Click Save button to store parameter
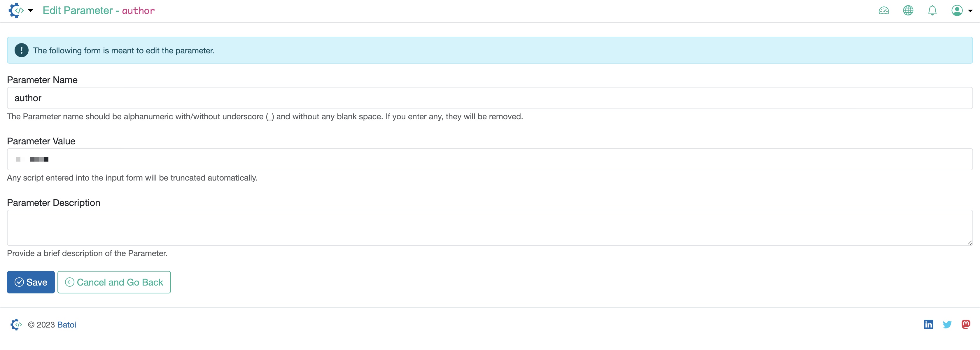This screenshot has height=350, width=980. coord(31,282)
